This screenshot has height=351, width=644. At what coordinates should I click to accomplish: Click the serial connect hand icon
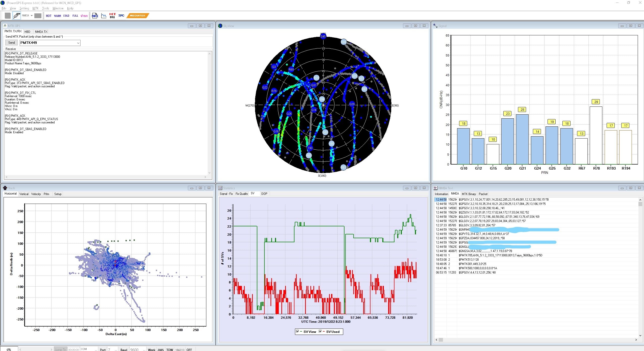point(17,16)
